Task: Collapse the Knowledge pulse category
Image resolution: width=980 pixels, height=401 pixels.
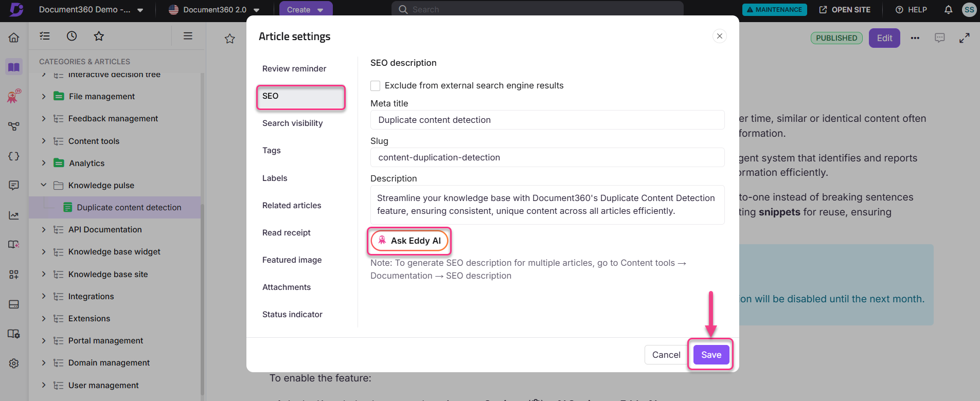Action: pyautogui.click(x=44, y=185)
